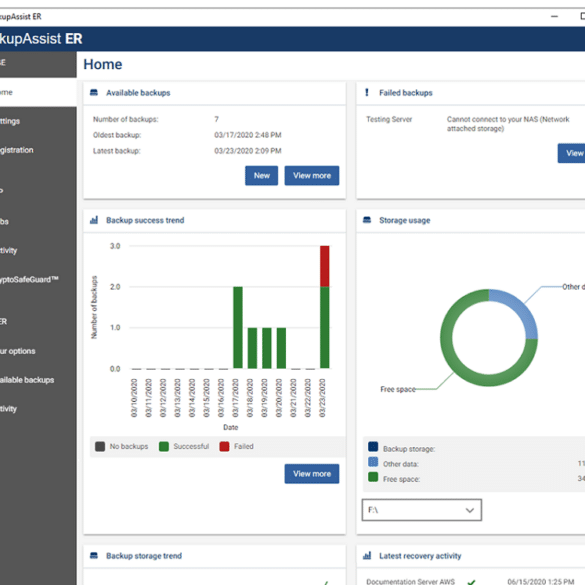The height and width of the screenshot is (585, 585).
Task: Click View more in Available backups card
Action: click(x=312, y=175)
